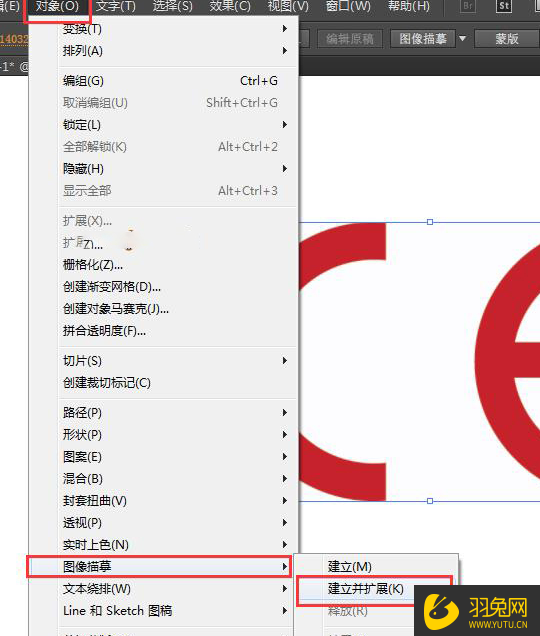Open the 帮助(H) menu

tap(409, 6)
